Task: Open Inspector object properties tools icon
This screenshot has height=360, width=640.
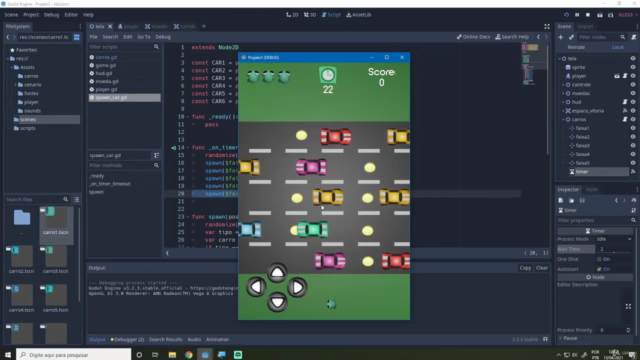Action: [x=633, y=210]
